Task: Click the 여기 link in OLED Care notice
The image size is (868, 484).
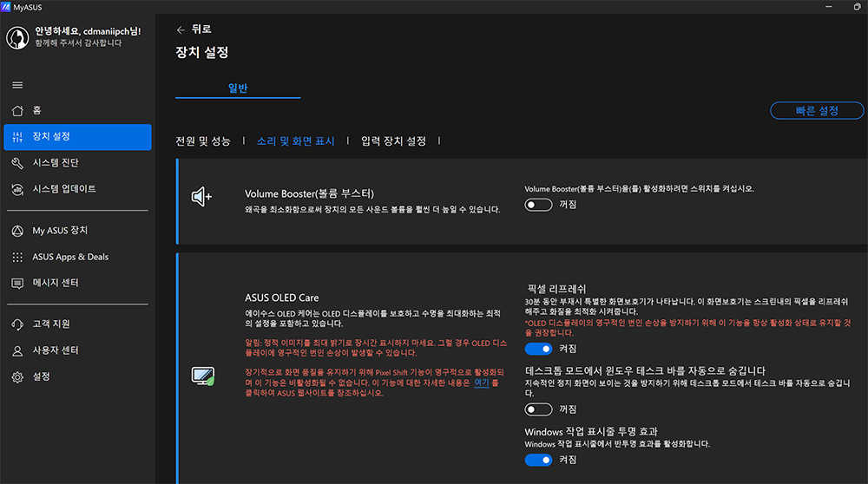Action: tap(482, 383)
